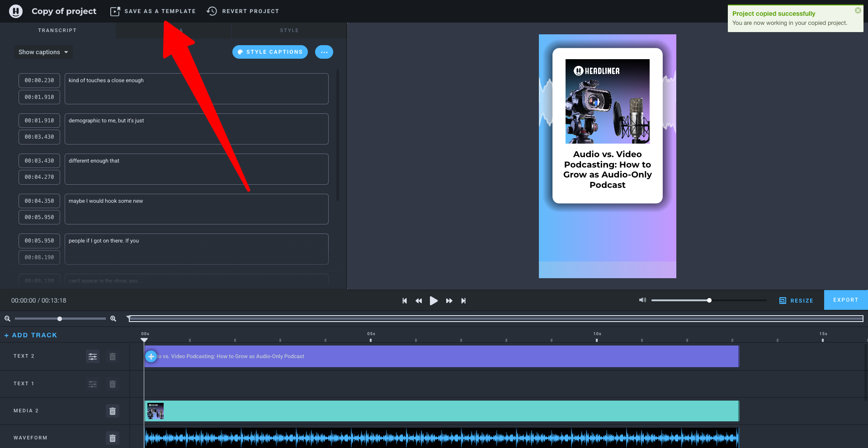The width and height of the screenshot is (868, 448).
Task: Expand the Show captions dropdown
Action: 43,52
